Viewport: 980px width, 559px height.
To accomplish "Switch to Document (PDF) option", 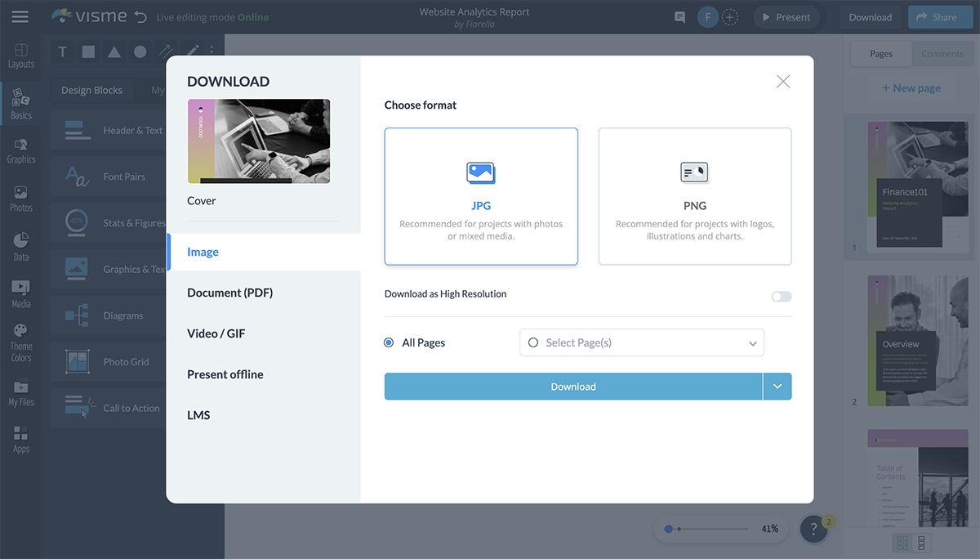I will [x=229, y=293].
